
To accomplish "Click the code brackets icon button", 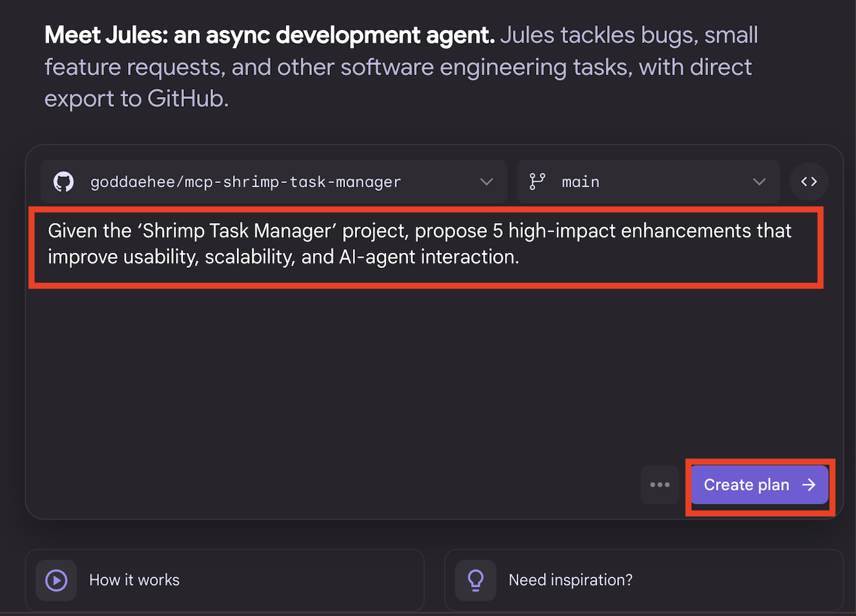I will (809, 181).
